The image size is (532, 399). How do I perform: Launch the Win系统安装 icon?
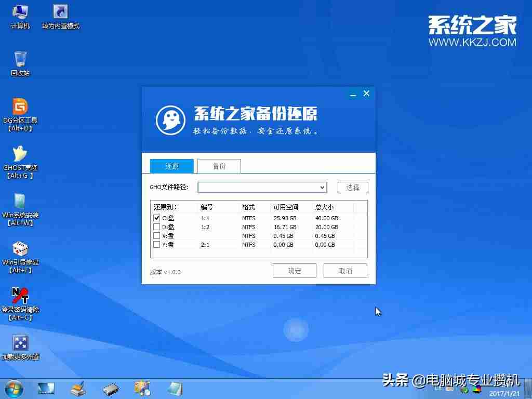20,210
